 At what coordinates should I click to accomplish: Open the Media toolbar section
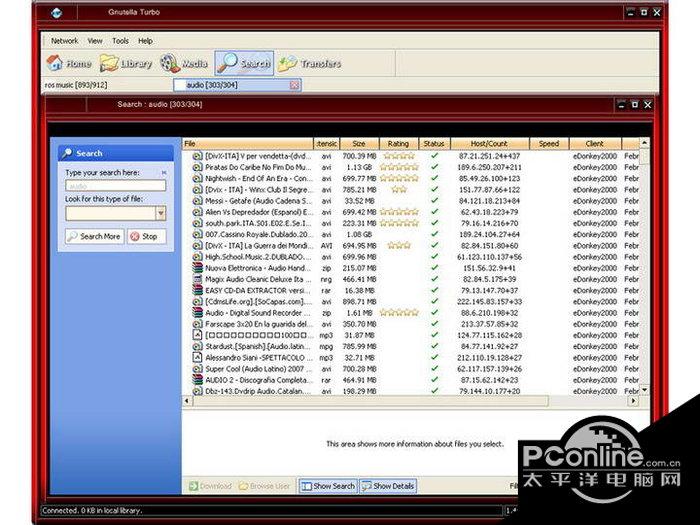click(x=184, y=63)
